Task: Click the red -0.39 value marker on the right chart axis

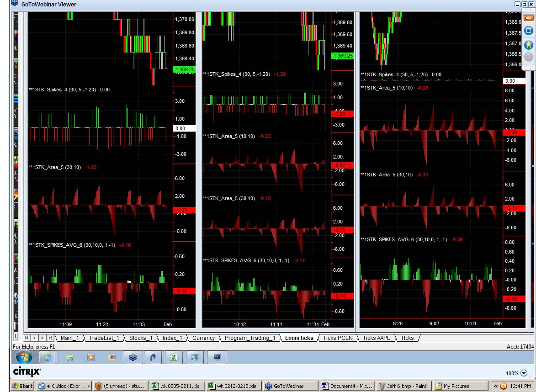Action: pyautogui.click(x=514, y=299)
